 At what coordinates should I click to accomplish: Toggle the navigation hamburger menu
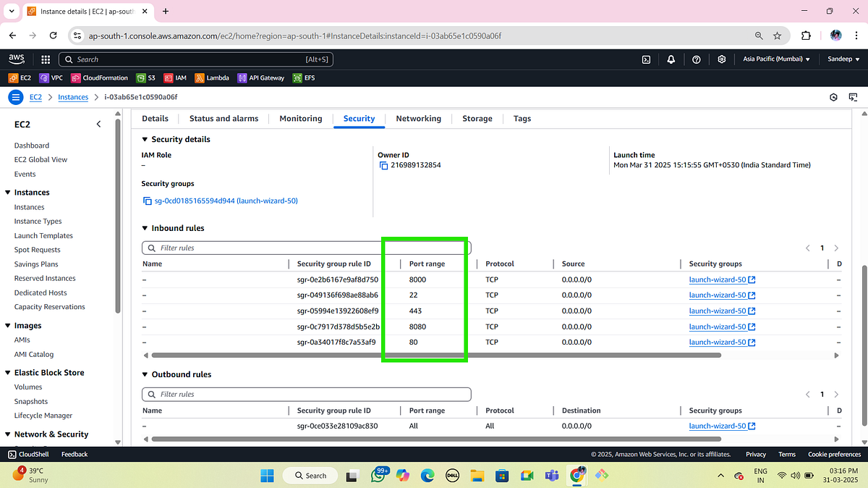pos(15,96)
